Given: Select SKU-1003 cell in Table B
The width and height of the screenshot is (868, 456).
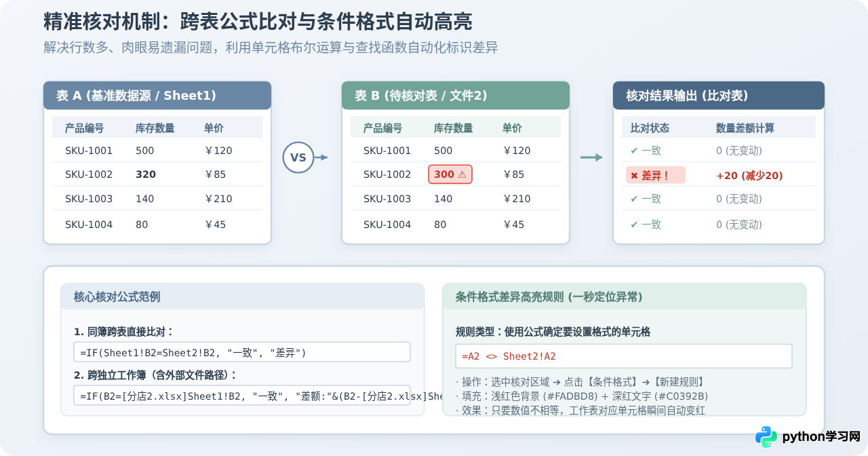Looking at the screenshot, I should (387, 199).
